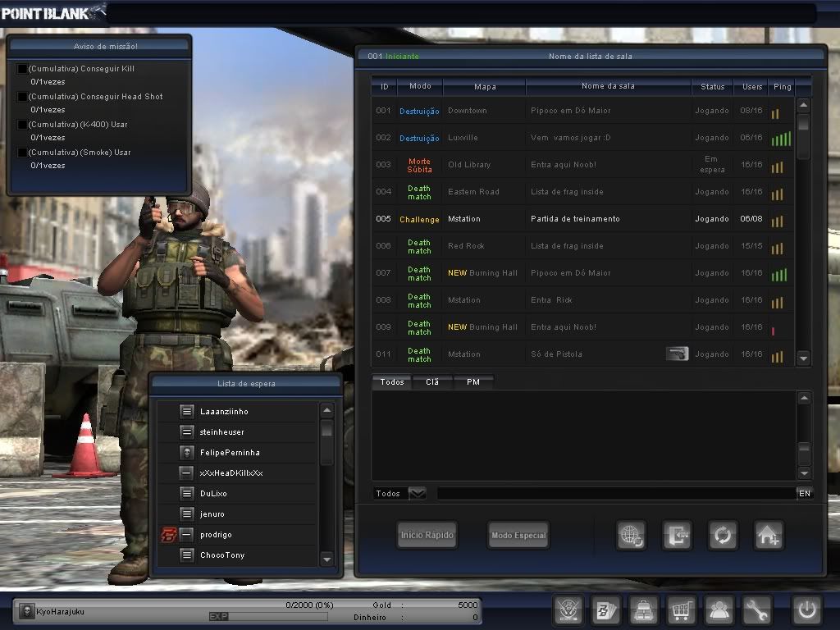Select room 011 Só de Pistola
840x630 pixels.
point(583,354)
